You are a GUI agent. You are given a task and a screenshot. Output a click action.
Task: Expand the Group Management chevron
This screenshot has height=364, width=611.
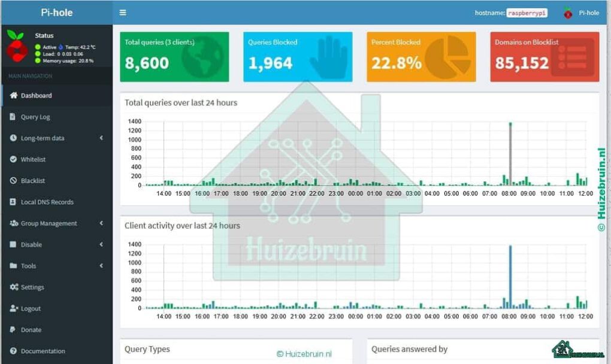pos(101,223)
